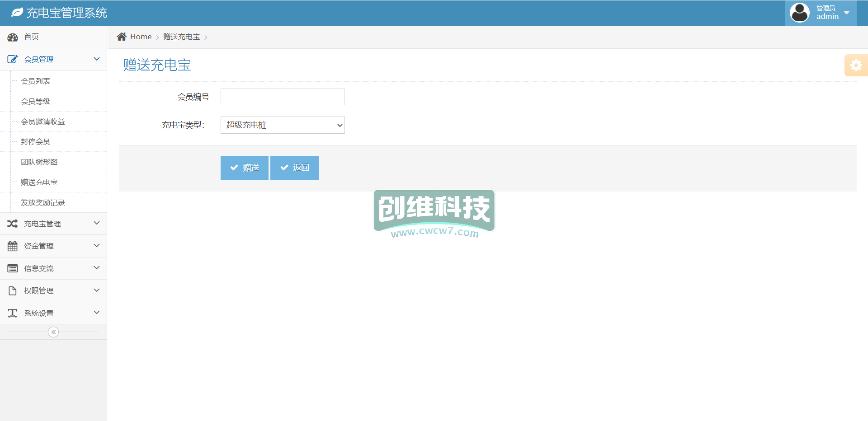This screenshot has width=868, height=421.
Task: Click the admin user avatar
Action: click(799, 13)
